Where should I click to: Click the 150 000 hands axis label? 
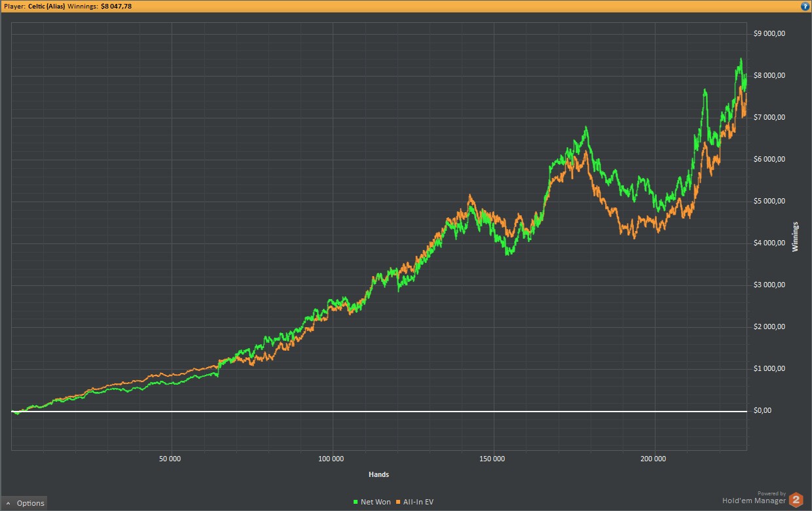click(x=492, y=459)
